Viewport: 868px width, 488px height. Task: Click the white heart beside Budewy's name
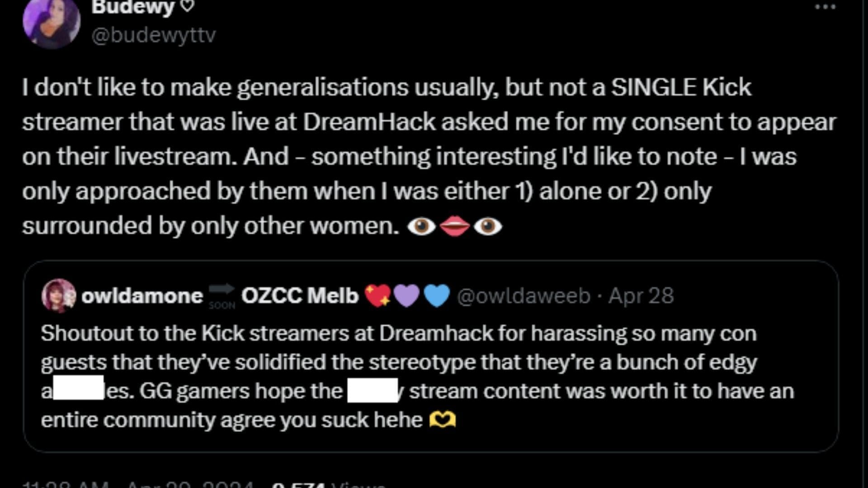(x=188, y=6)
